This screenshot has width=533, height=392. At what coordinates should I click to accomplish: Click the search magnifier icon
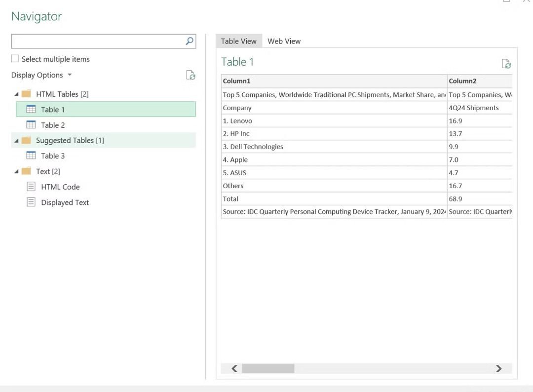click(190, 41)
